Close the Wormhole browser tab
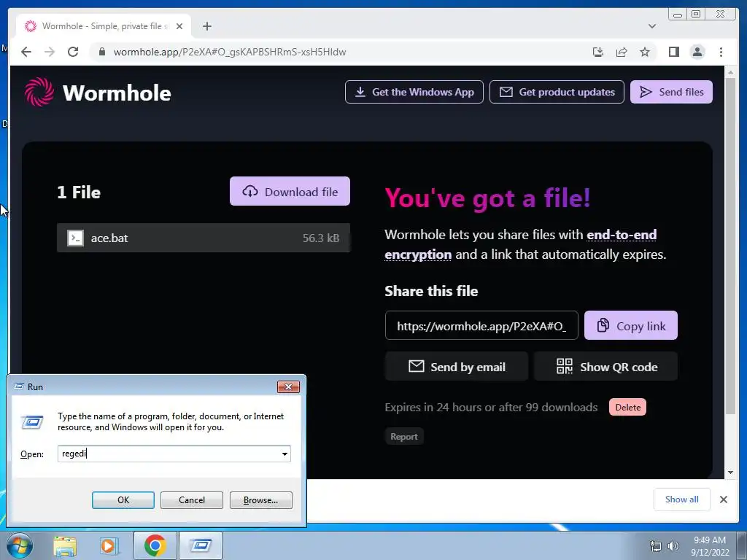Viewport: 747px width, 560px height. coord(179,26)
